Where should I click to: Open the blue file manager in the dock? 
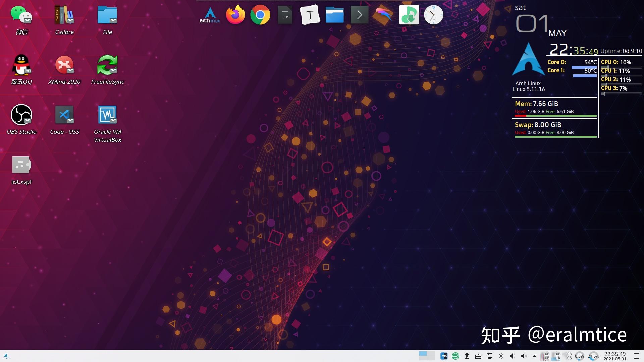click(335, 15)
